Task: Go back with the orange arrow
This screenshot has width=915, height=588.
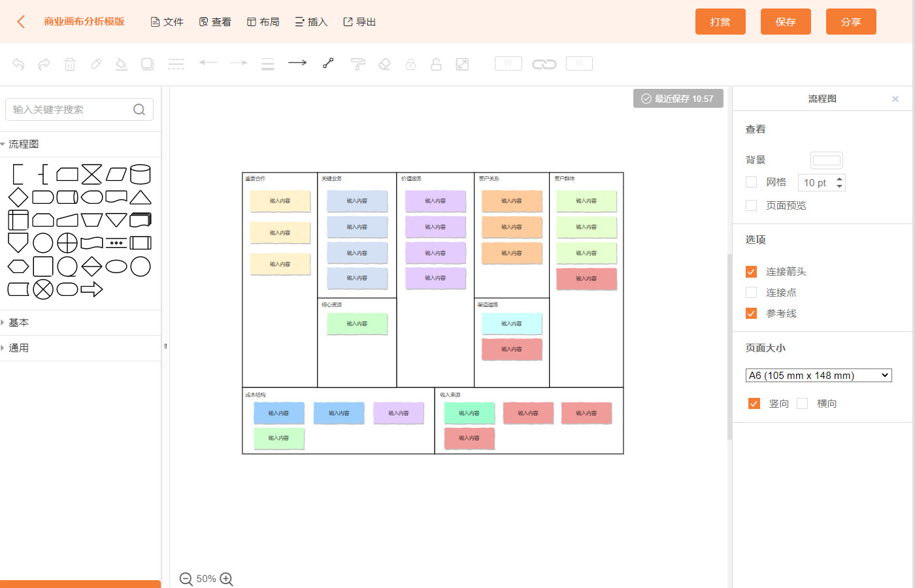Action: pos(21,22)
